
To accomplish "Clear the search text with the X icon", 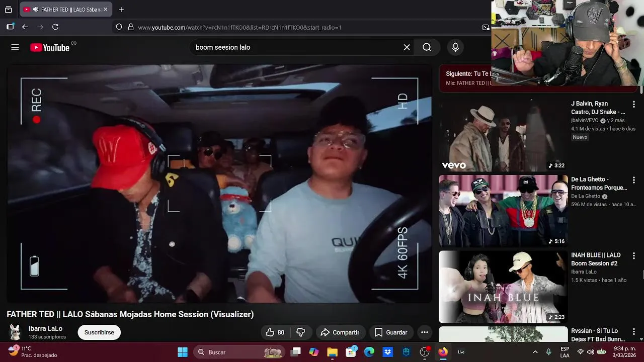I will (x=407, y=47).
